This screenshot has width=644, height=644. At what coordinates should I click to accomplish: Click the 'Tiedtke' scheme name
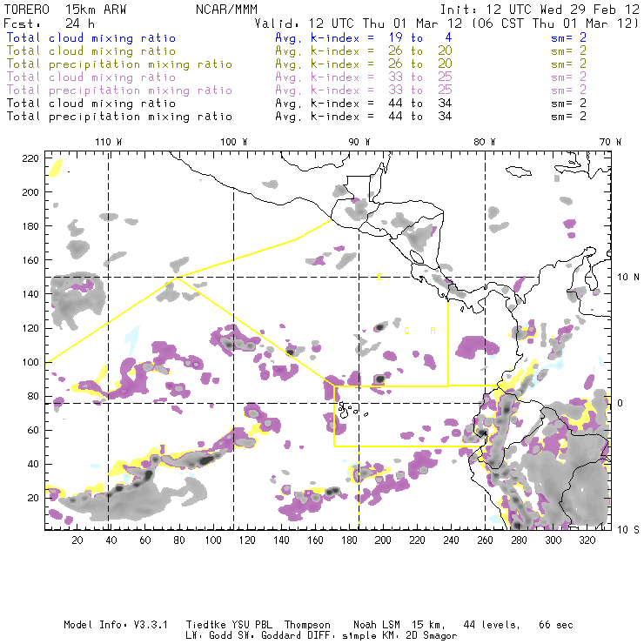pyautogui.click(x=205, y=625)
